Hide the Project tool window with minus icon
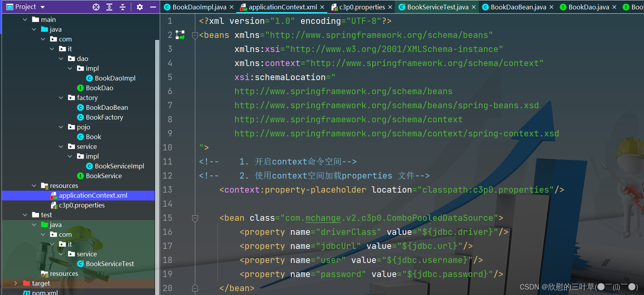Screen dimensions: 644x295 pos(153,7)
